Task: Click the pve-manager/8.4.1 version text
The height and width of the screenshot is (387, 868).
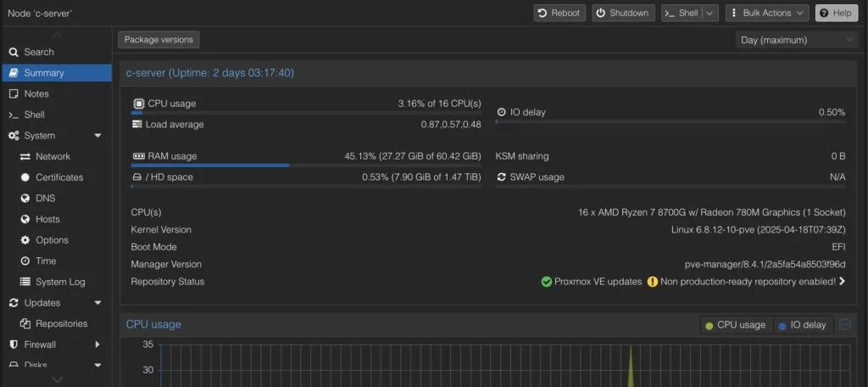Action: point(765,265)
